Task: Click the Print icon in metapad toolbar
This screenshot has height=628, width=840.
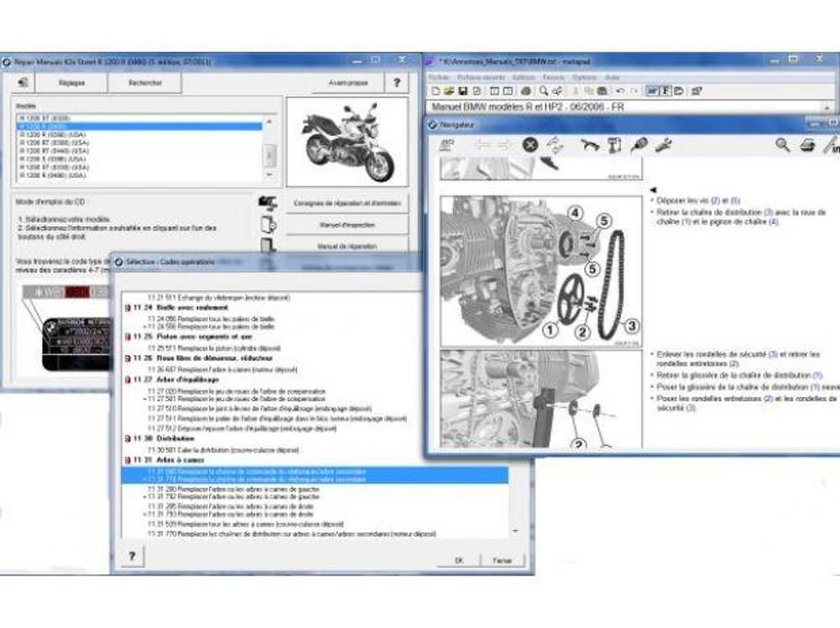Action: 526,91
